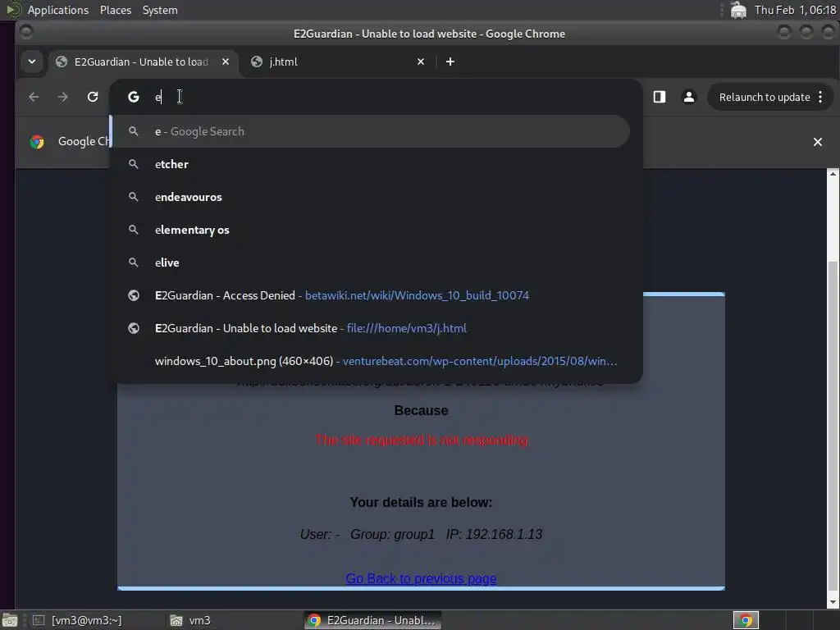
Task: Click globe icon beside Access Denied entry
Action: (x=134, y=295)
